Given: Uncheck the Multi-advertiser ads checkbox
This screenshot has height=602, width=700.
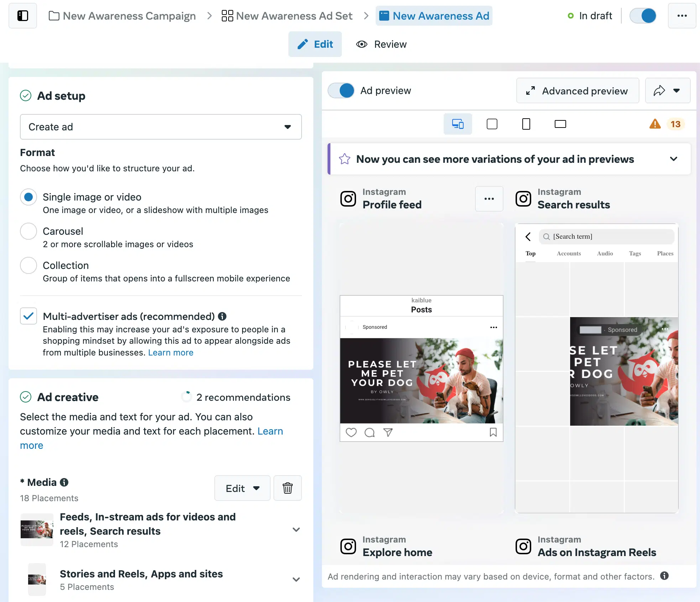Looking at the screenshot, I should pos(28,316).
